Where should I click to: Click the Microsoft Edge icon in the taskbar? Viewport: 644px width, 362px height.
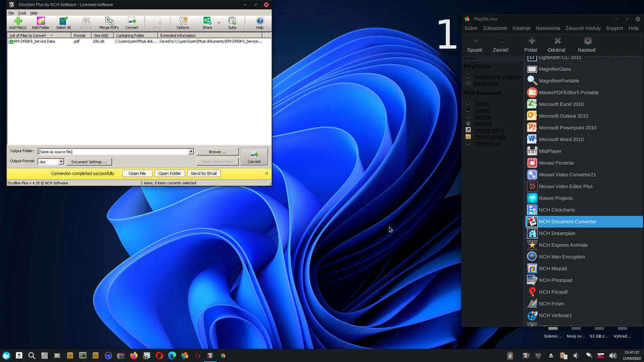click(x=172, y=355)
